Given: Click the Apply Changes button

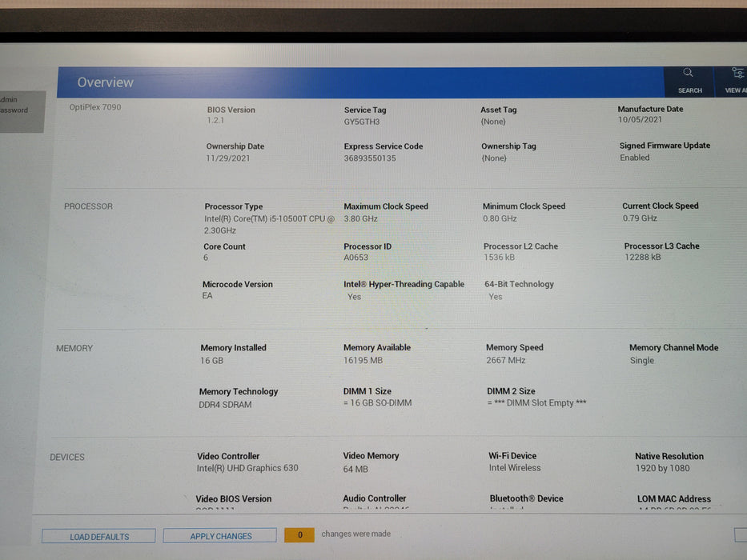Looking at the screenshot, I should tap(220, 536).
